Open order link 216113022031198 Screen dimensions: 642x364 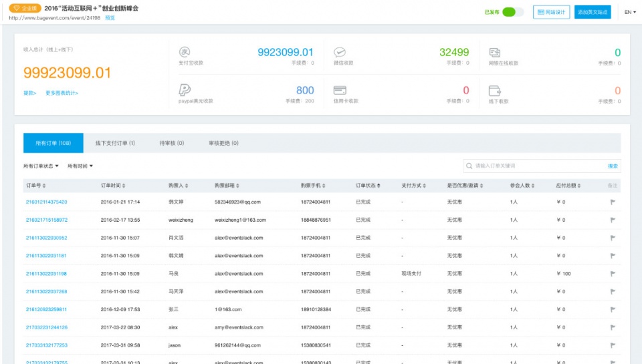point(46,274)
